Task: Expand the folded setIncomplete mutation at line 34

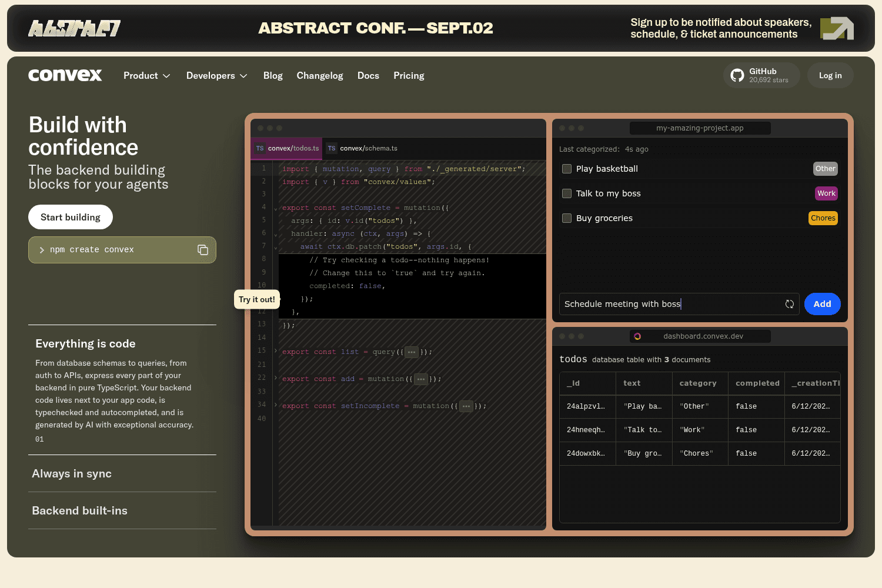Action: point(275,405)
